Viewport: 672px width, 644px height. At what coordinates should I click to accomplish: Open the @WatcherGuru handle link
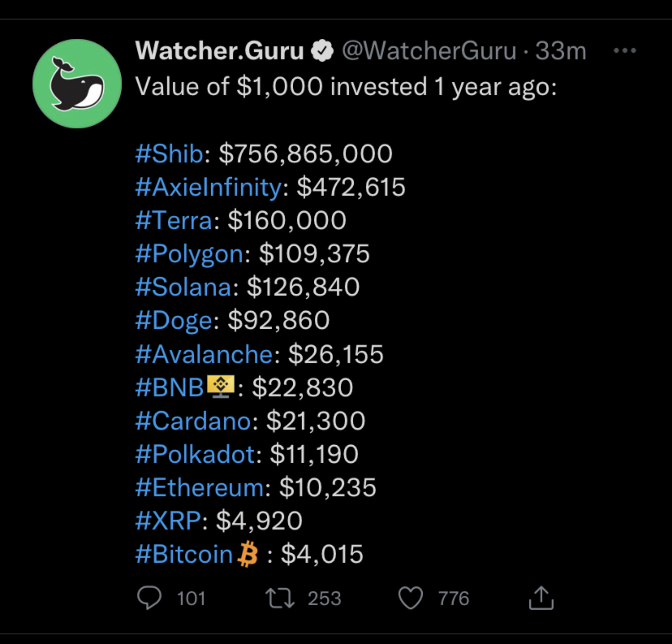pos(429,51)
